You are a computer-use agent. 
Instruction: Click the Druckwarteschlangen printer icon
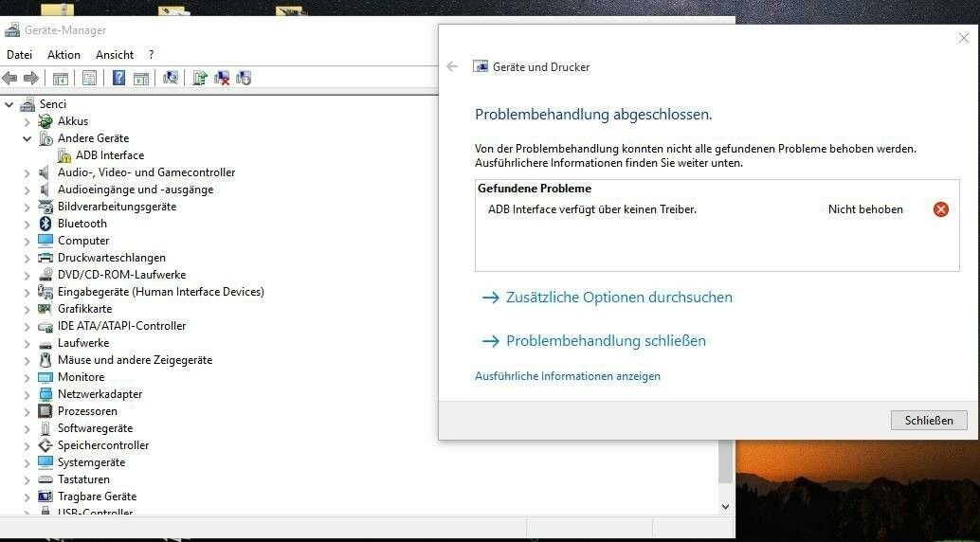(45, 258)
